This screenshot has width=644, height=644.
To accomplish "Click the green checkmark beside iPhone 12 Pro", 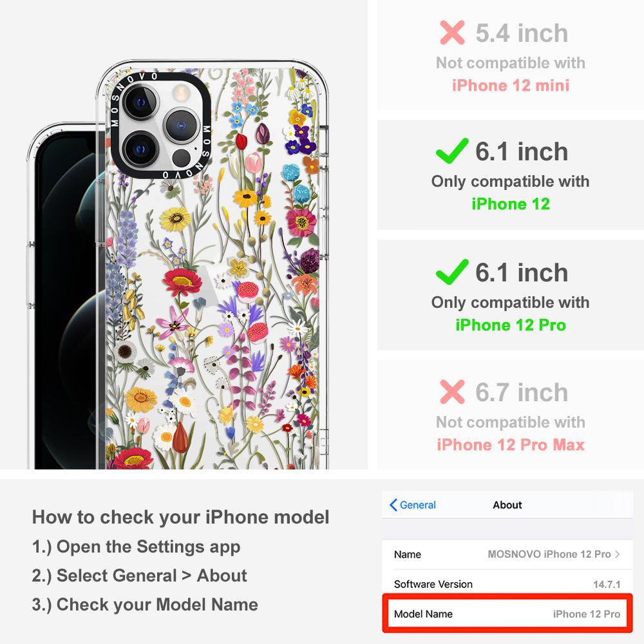I will (x=452, y=272).
